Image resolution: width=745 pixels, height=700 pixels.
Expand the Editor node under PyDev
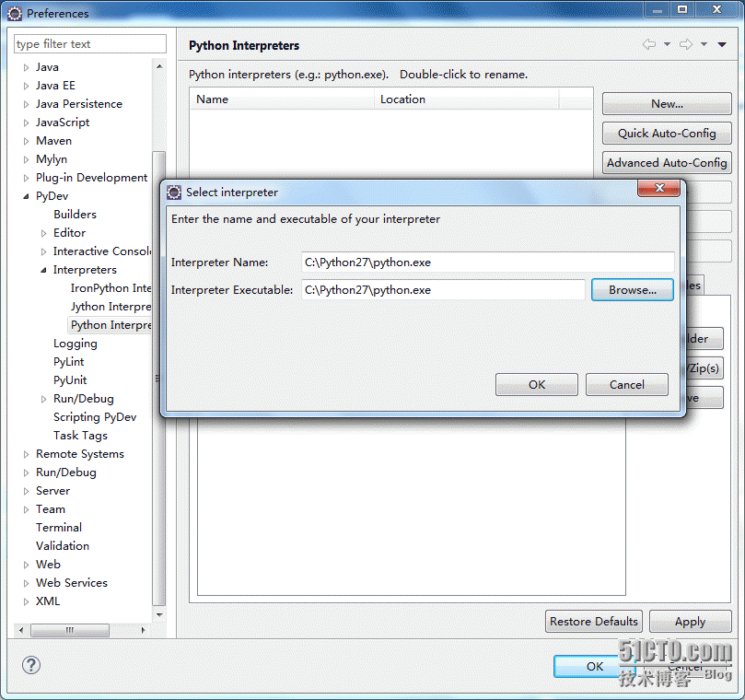pos(43,233)
